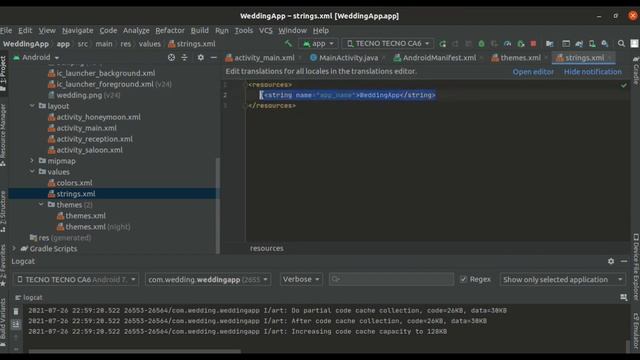
Task: Expand the mipmap folder
Action: [x=32, y=161]
